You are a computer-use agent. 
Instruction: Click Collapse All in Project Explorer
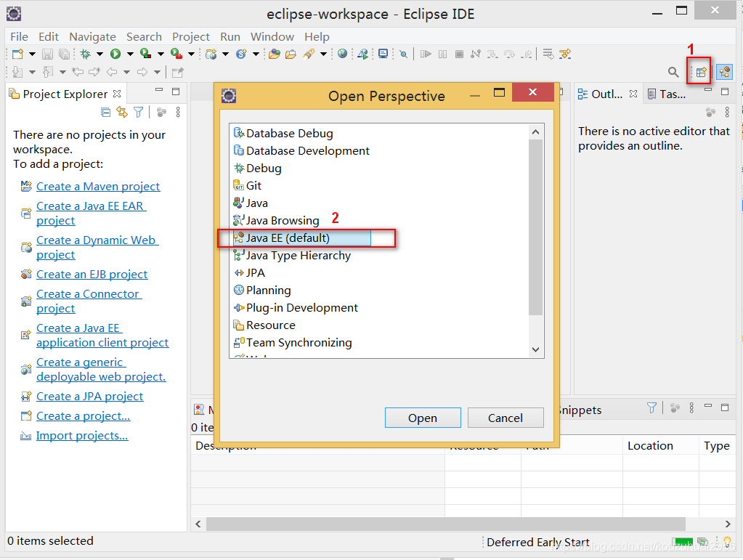[105, 113]
